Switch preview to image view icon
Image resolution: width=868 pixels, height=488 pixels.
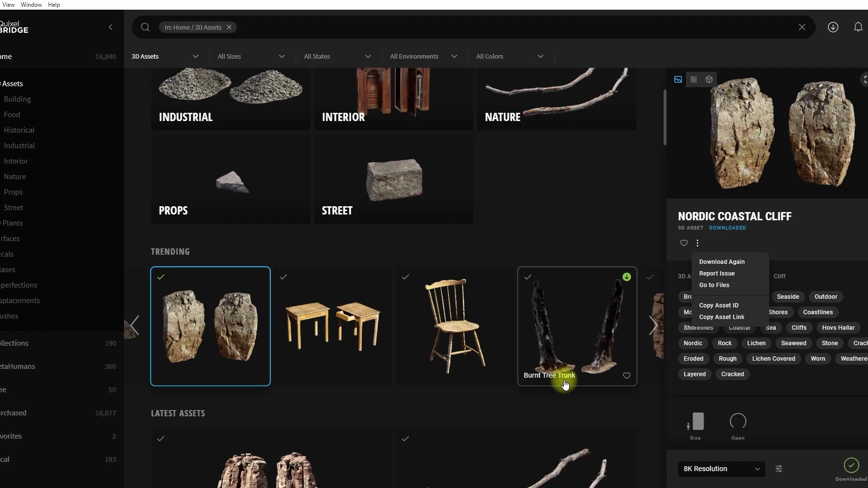click(678, 79)
